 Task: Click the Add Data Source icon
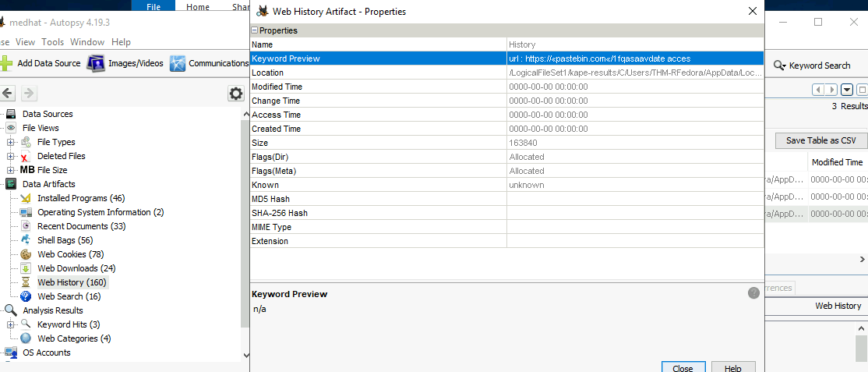pyautogui.click(x=6, y=63)
